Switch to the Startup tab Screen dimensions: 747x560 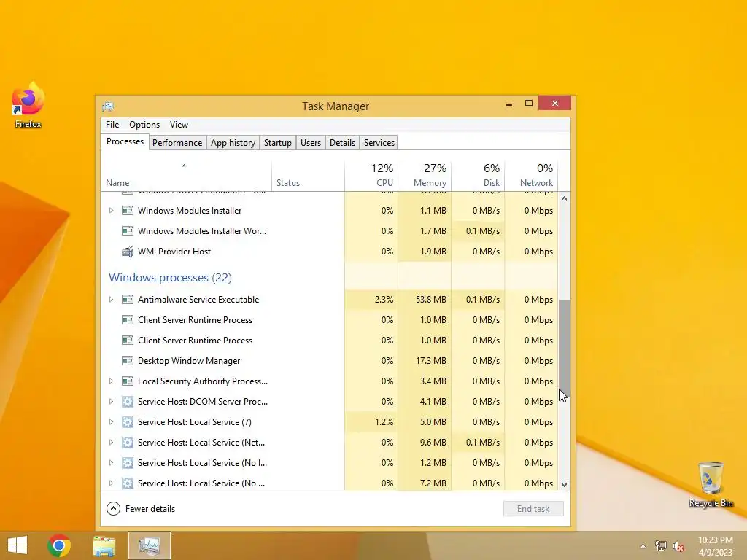click(x=278, y=143)
